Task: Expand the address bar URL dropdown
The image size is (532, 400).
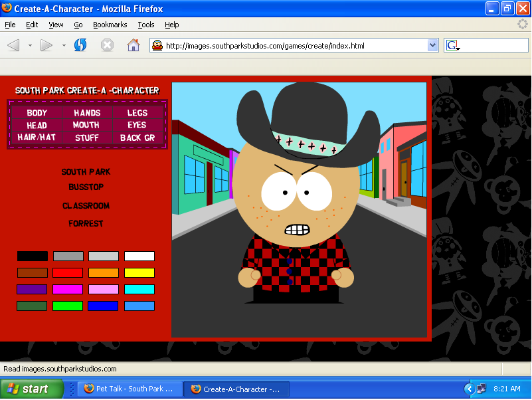Action: (432, 45)
